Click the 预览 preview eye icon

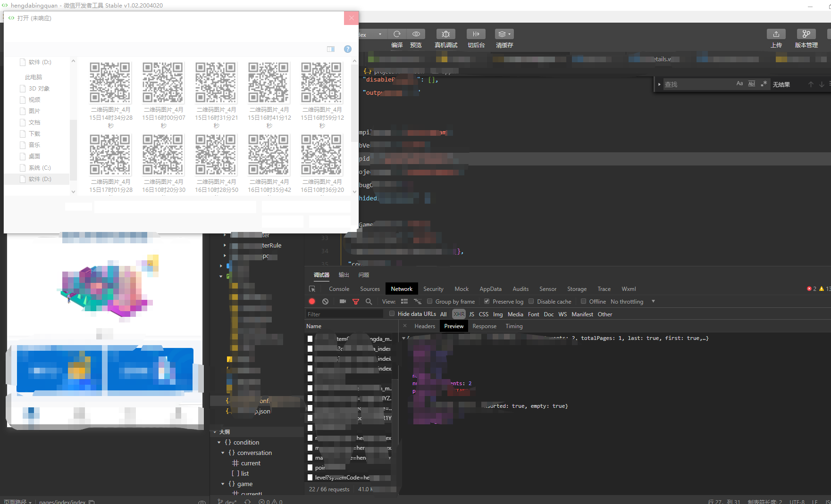[x=416, y=34]
